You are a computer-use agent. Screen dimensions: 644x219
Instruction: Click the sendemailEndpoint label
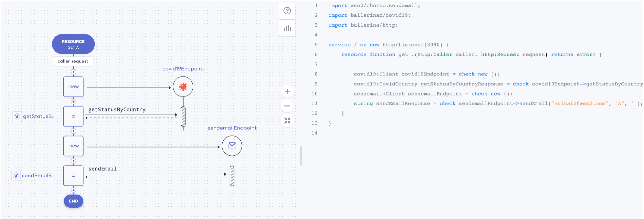[x=232, y=128]
